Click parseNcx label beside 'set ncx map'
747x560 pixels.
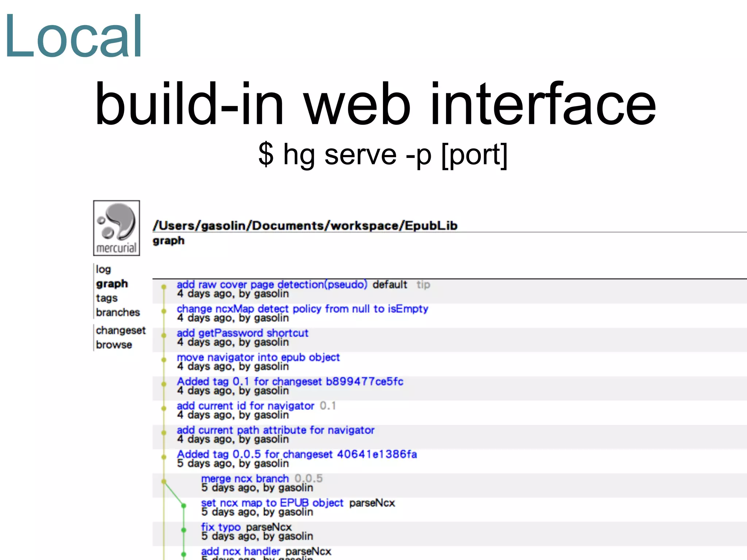372,503
